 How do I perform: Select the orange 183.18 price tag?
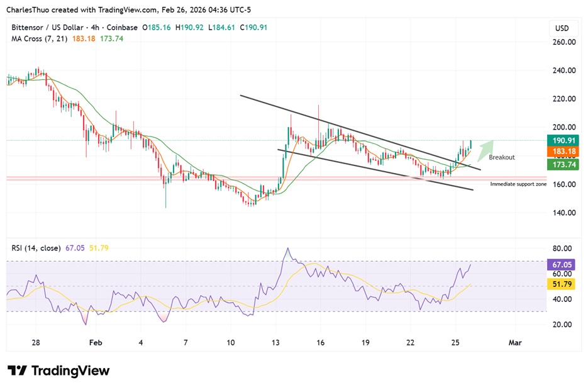pos(562,152)
